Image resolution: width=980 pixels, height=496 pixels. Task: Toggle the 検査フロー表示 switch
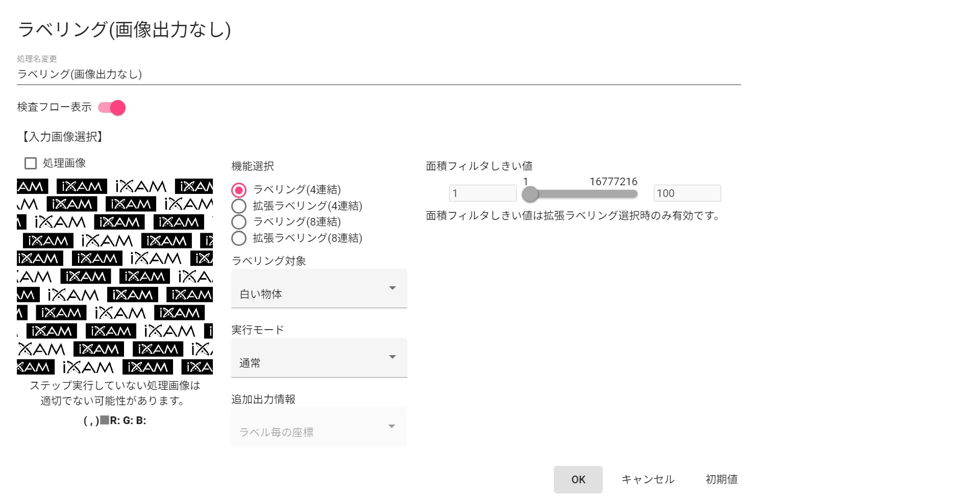[112, 108]
